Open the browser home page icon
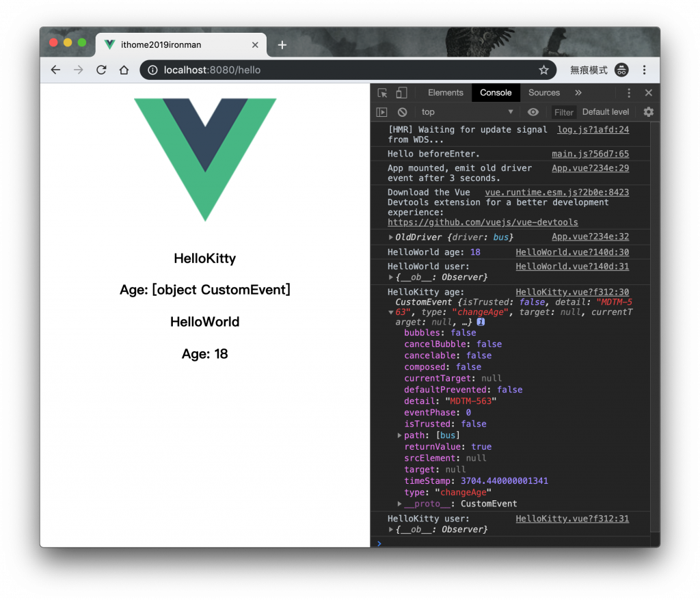The image size is (700, 600). pyautogui.click(x=124, y=70)
